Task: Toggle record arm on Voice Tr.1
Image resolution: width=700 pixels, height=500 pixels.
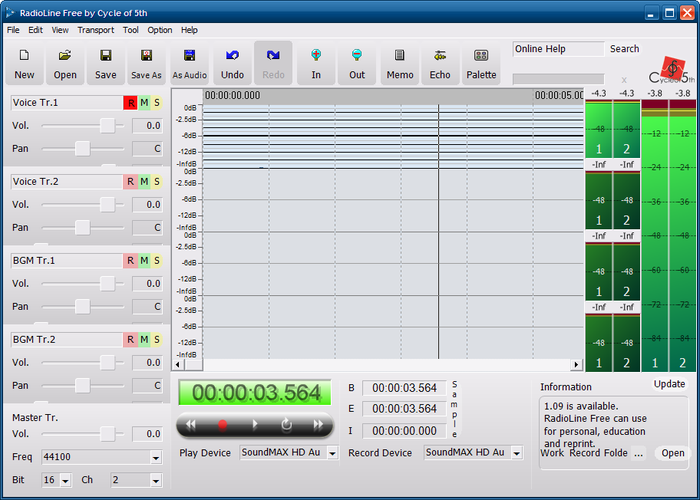Action: (130, 103)
